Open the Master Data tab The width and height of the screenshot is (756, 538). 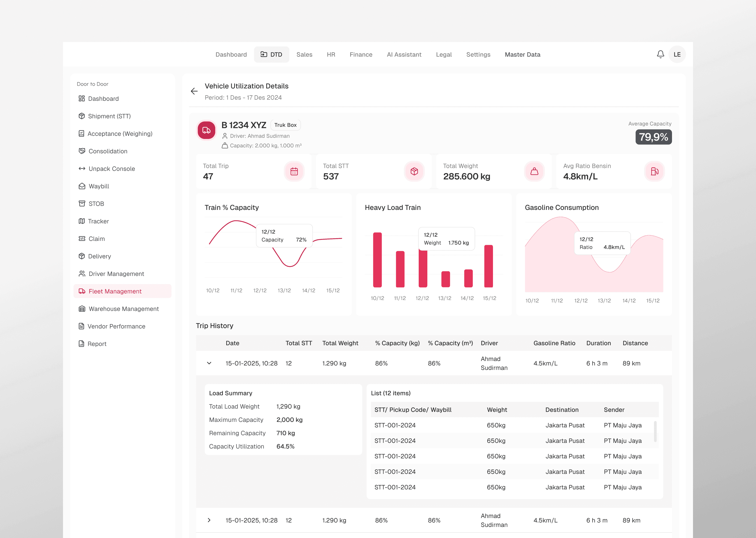(522, 54)
